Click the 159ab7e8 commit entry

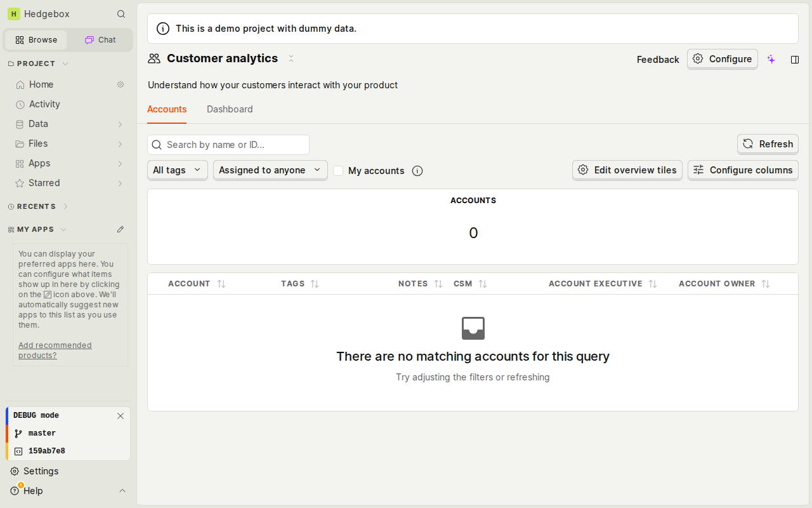pyautogui.click(x=68, y=451)
